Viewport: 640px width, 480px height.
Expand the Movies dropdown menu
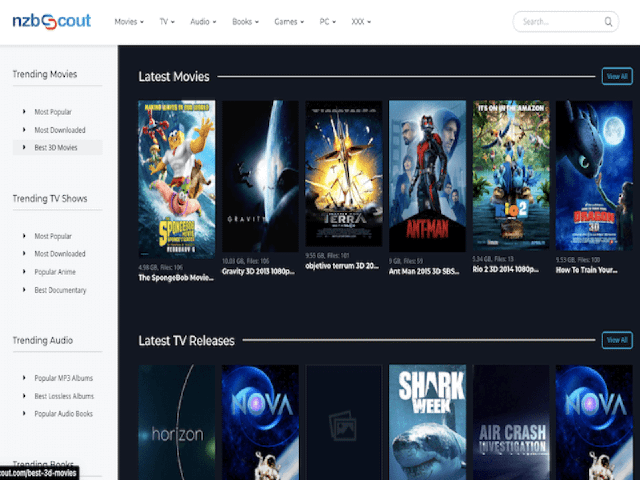[x=129, y=22]
